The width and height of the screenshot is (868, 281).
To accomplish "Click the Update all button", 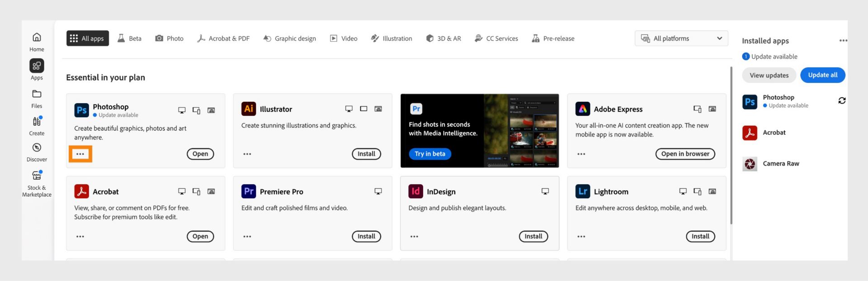I will coord(823,75).
